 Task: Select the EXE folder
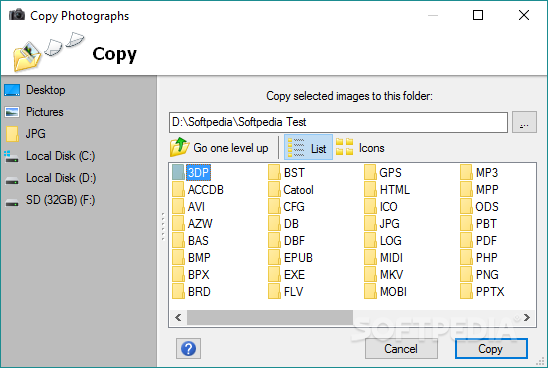[287, 275]
